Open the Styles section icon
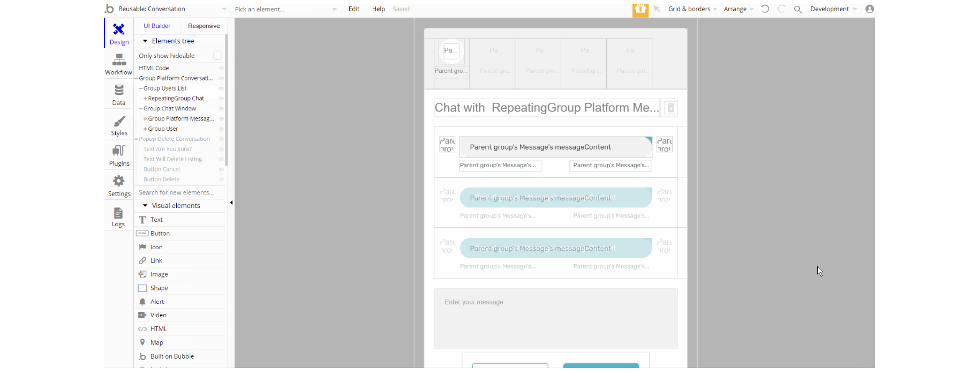This screenshot has width=980, height=373. coord(119,125)
